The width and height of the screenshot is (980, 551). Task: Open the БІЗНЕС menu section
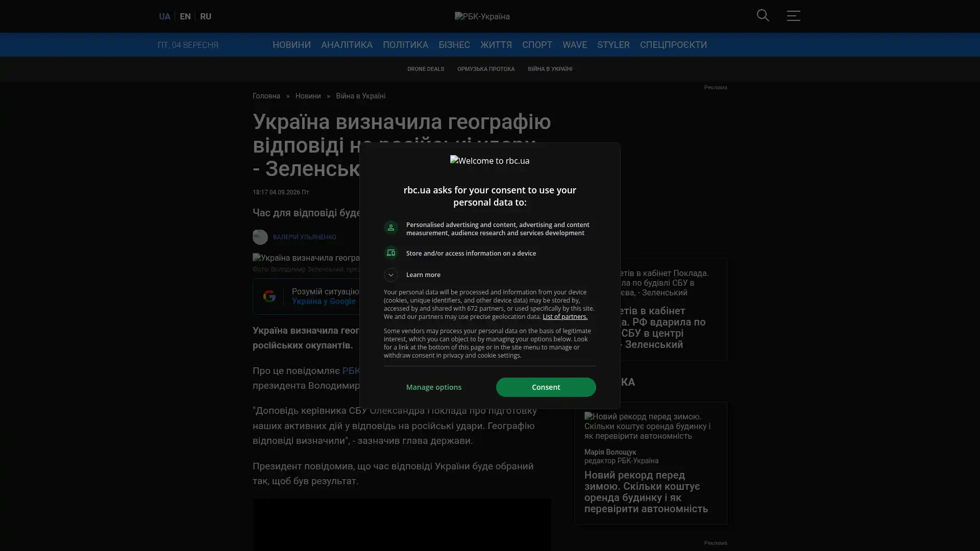[454, 45]
